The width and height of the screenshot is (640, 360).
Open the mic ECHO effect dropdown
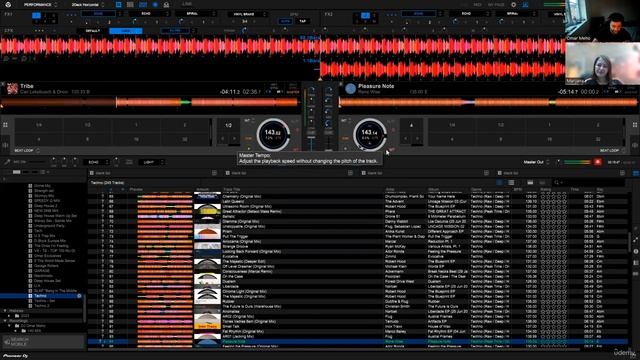click(96, 162)
